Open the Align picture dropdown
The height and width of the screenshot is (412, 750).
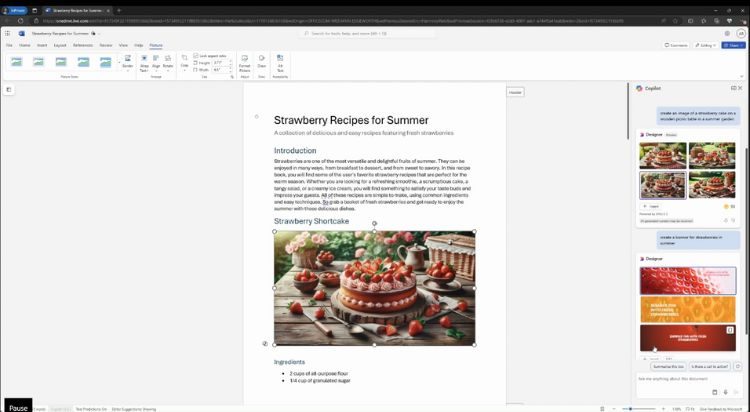[156, 63]
